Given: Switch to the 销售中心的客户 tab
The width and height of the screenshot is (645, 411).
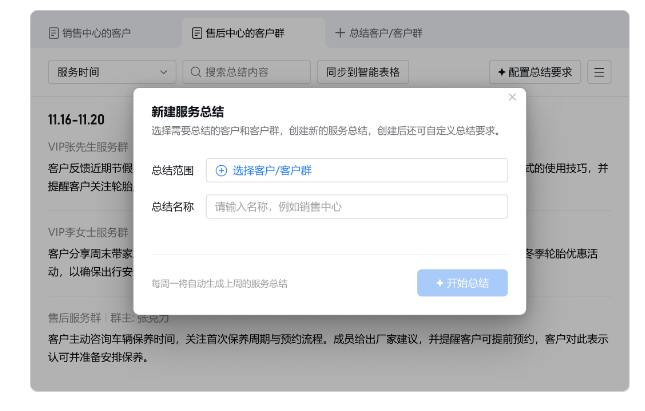Looking at the screenshot, I should point(97,33).
